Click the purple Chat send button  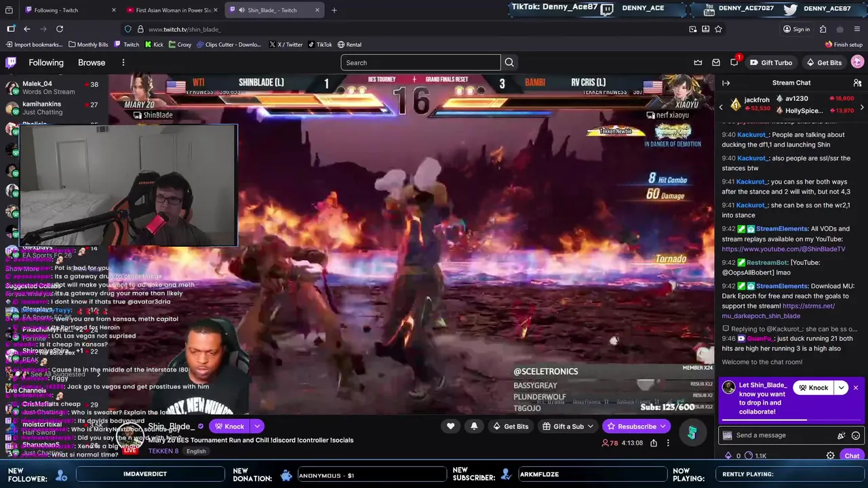(852, 456)
